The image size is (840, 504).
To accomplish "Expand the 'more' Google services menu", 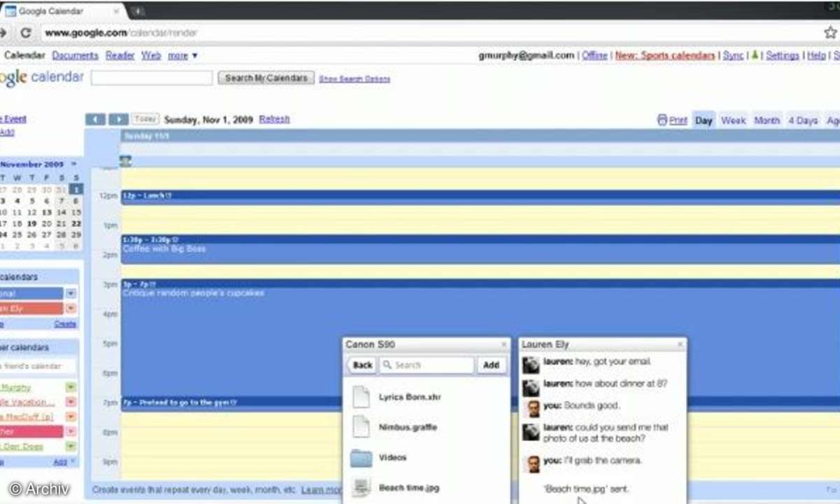I will coord(183,55).
